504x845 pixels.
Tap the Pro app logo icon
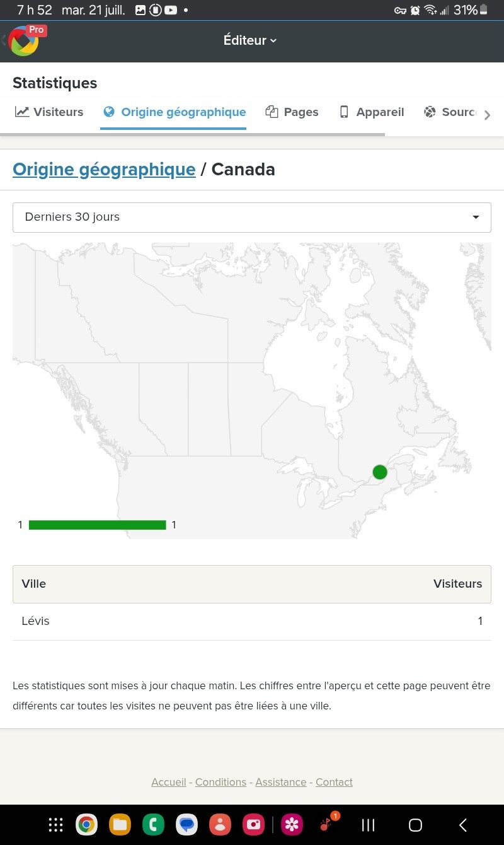(x=25, y=40)
